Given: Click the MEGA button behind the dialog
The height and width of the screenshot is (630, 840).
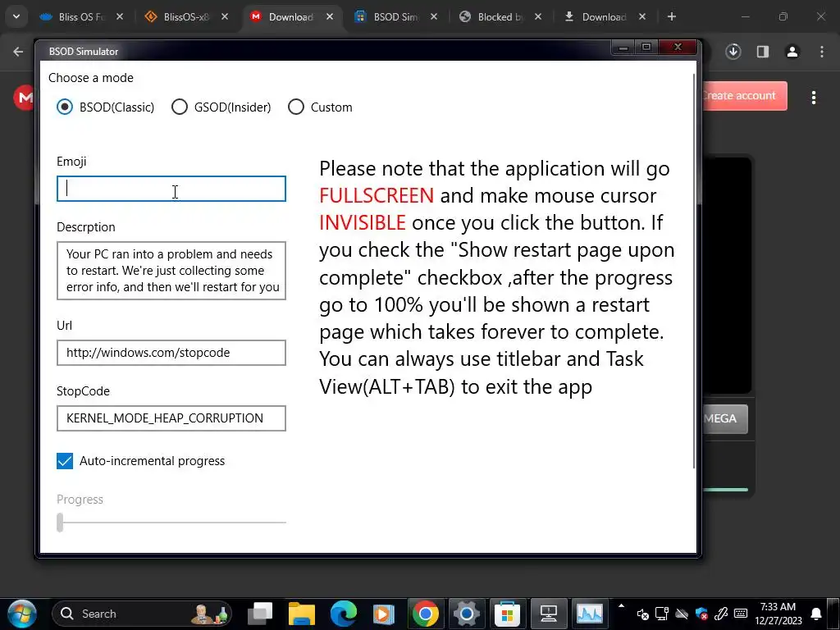Looking at the screenshot, I should [x=725, y=418].
